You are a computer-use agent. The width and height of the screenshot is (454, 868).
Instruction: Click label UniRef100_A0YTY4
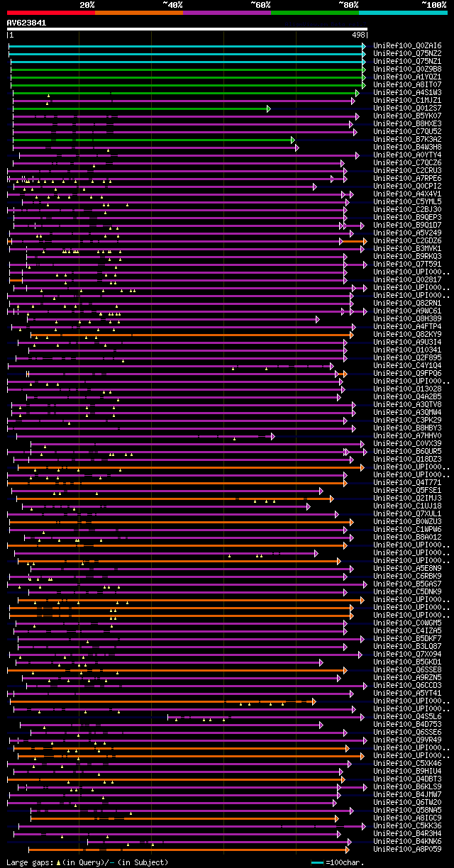(x=407, y=155)
